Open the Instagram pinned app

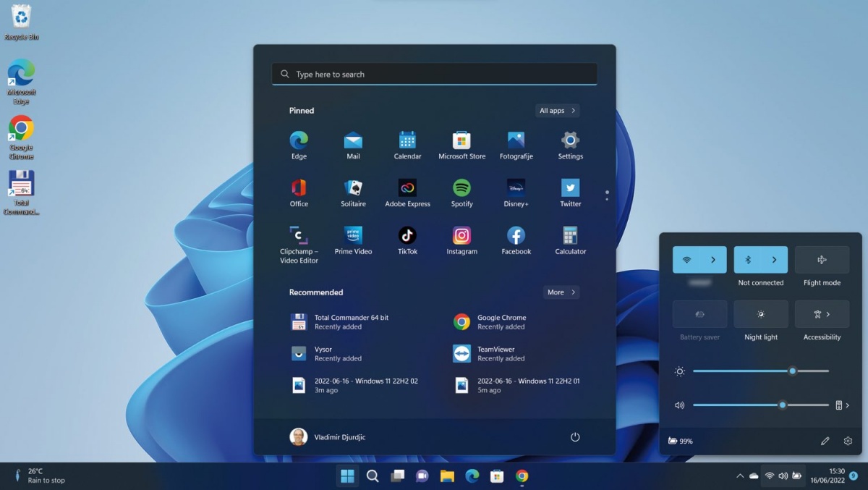tap(461, 241)
